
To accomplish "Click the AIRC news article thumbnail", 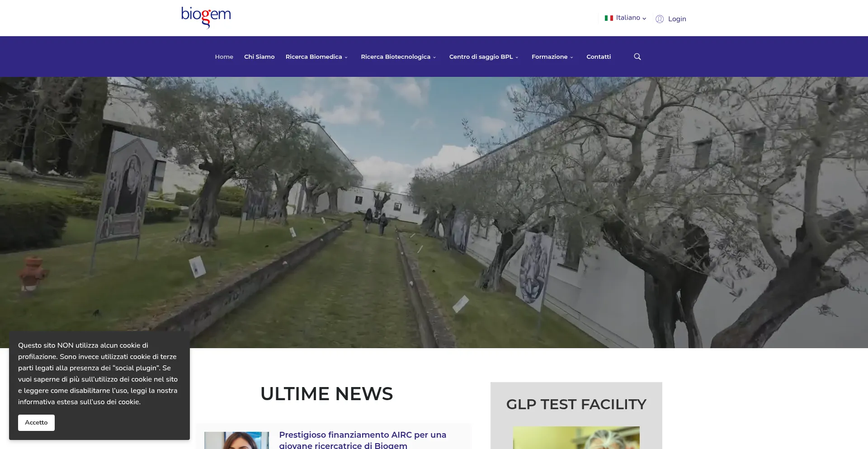I will tap(236, 440).
